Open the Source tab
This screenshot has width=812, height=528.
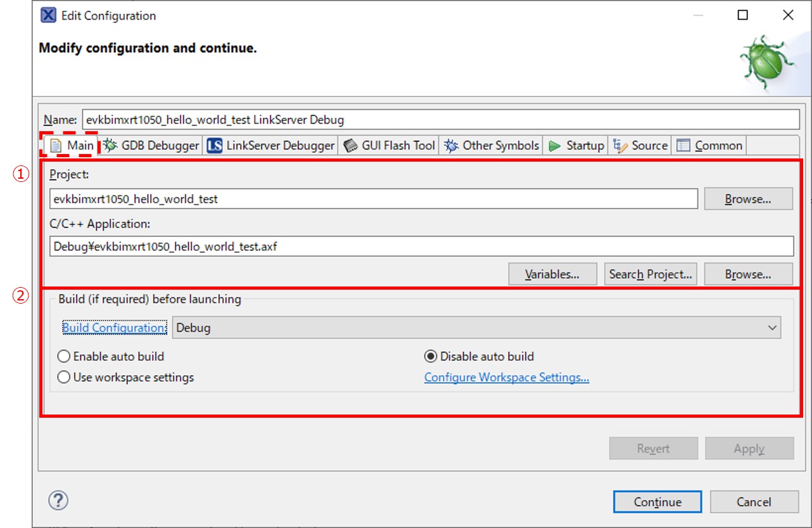(640, 146)
